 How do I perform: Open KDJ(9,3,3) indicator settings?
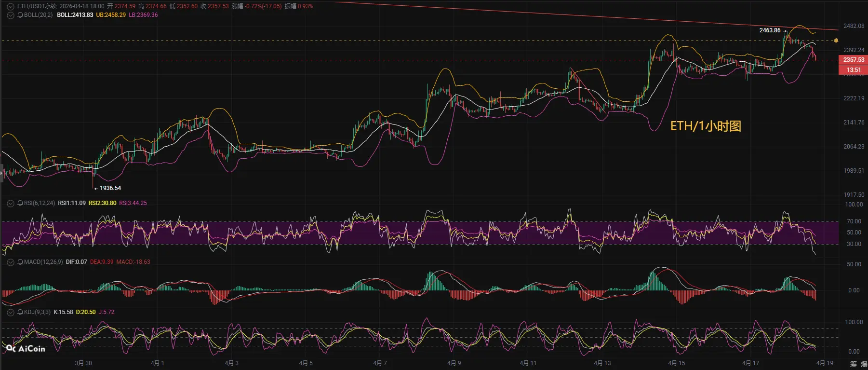[37, 312]
